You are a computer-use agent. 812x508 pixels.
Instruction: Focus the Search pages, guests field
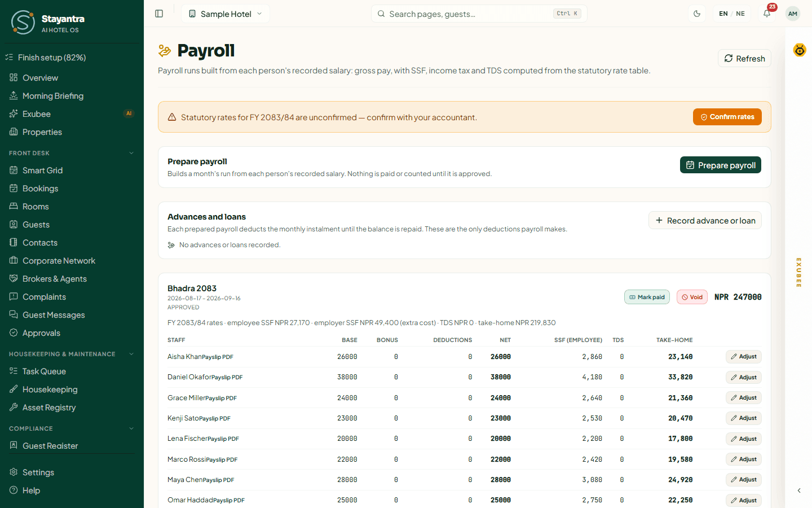[479, 14]
